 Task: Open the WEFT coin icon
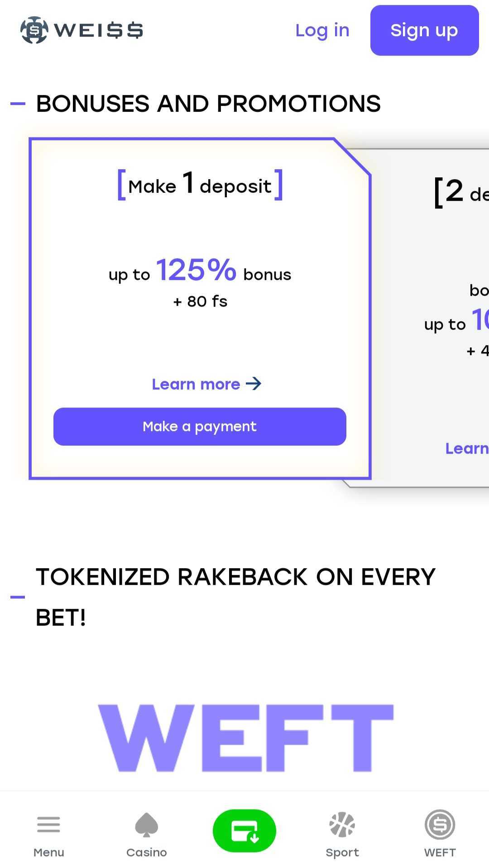pyautogui.click(x=440, y=824)
